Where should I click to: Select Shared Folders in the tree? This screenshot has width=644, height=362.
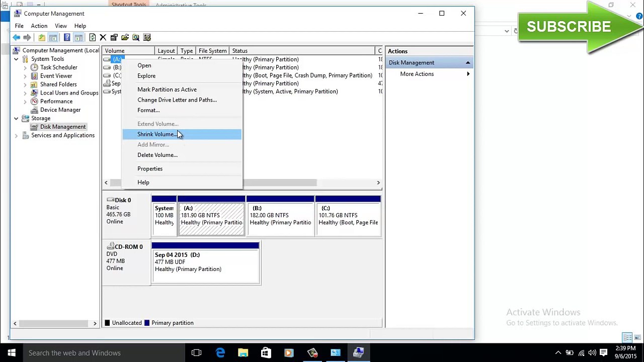pyautogui.click(x=58, y=84)
